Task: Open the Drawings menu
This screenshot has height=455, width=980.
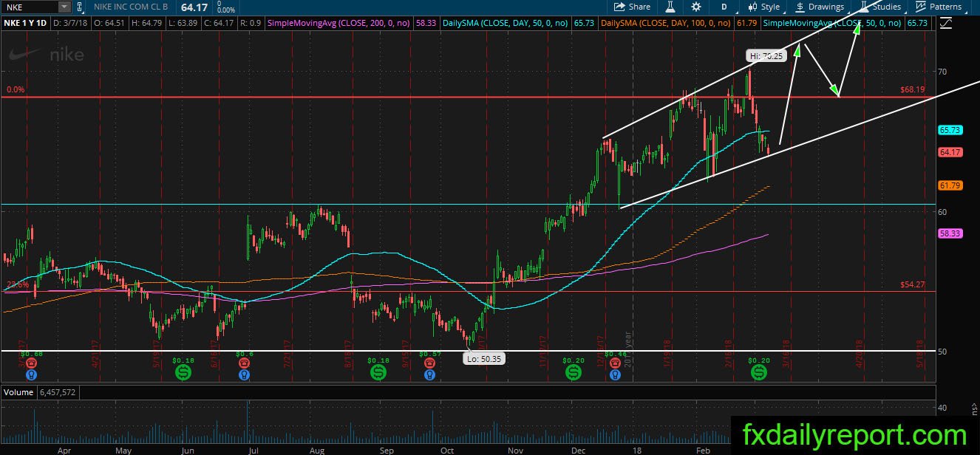Action: (x=820, y=7)
